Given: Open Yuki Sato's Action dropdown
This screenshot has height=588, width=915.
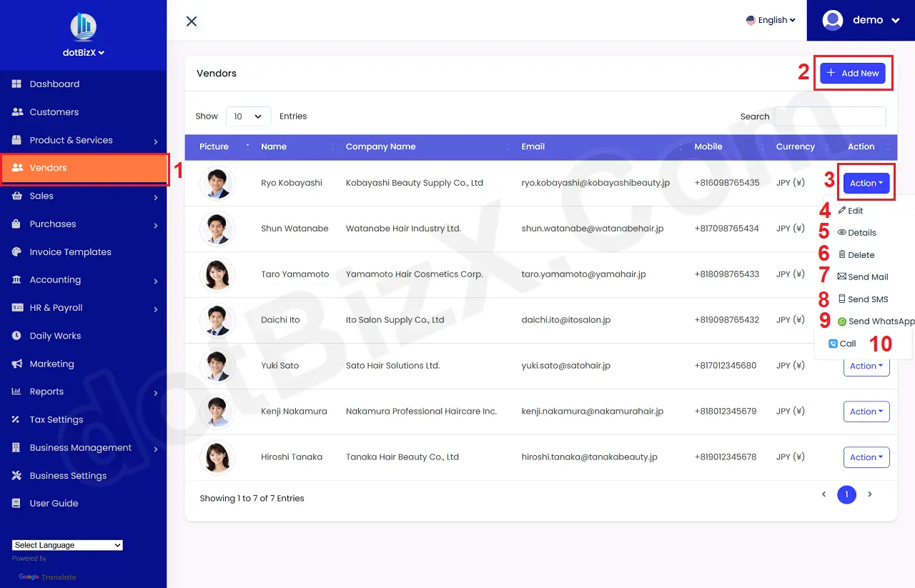Looking at the screenshot, I should click(866, 366).
